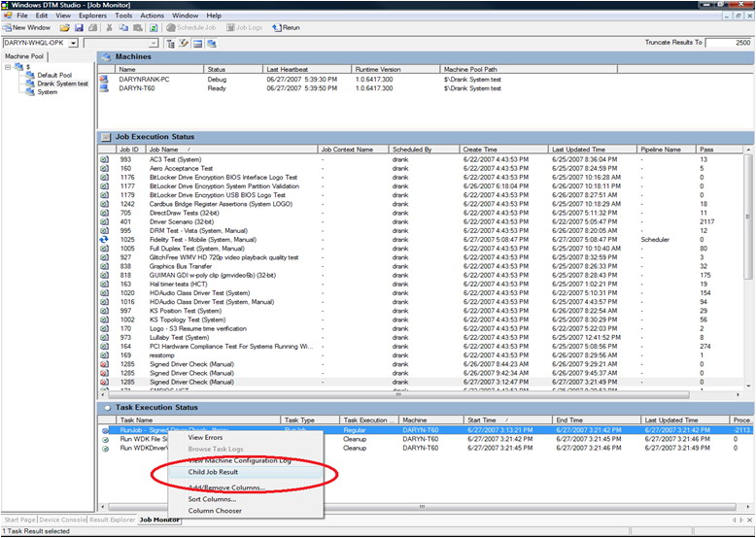Screen dimensions: 756x538
Task: Open the empty combo box dropdown in toolbar
Action: click(154, 44)
